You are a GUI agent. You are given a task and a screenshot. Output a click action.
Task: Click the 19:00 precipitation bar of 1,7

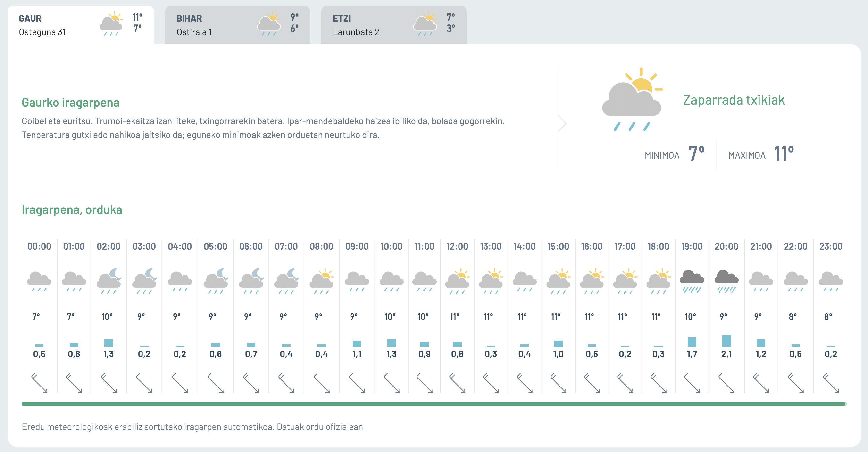(x=692, y=342)
